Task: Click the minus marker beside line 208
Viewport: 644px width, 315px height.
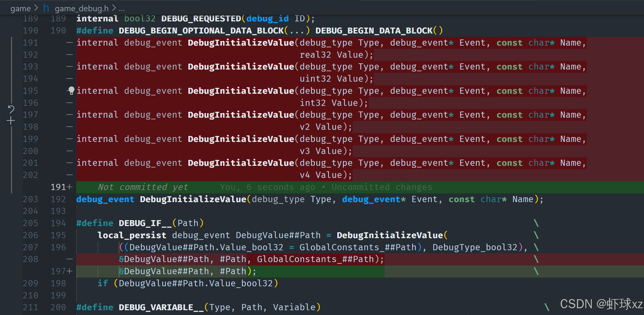Action: point(70,259)
